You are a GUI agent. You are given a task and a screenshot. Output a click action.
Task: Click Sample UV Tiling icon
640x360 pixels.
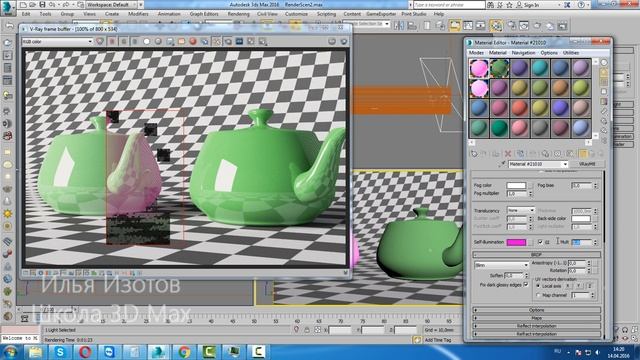pos(604,91)
